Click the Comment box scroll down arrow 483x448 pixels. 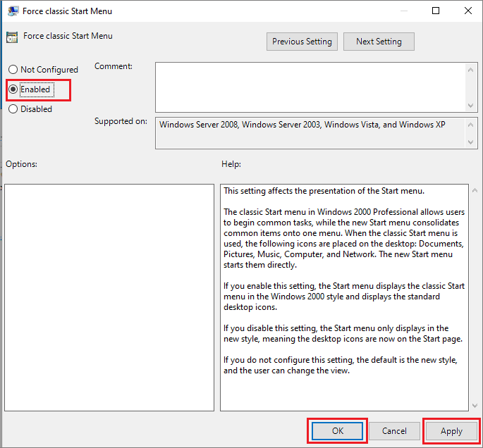click(x=470, y=106)
